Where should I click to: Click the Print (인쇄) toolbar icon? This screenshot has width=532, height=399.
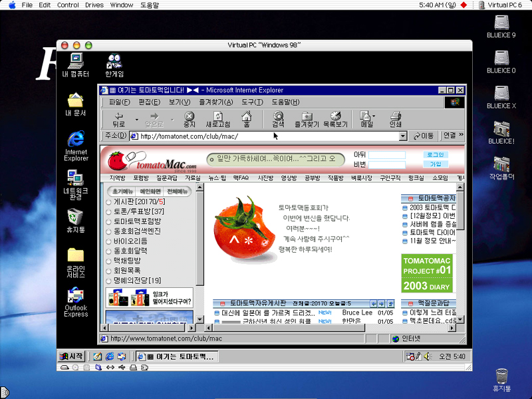click(395, 120)
